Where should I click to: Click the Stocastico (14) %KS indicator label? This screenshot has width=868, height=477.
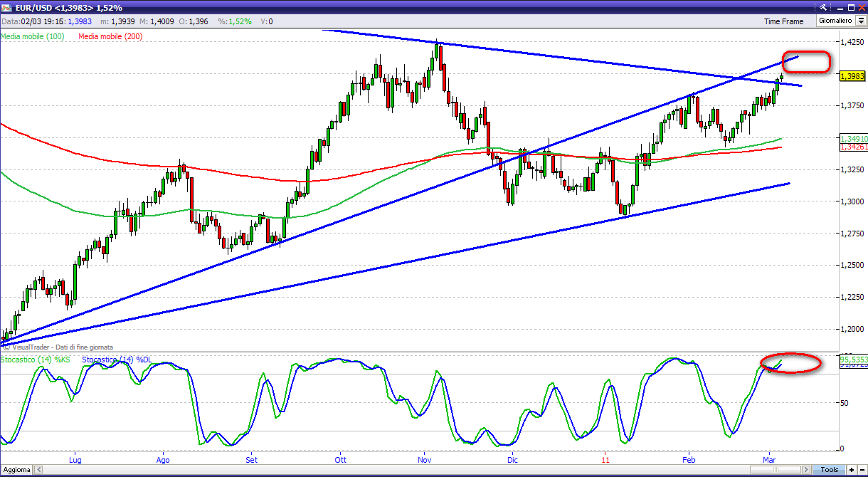click(36, 360)
